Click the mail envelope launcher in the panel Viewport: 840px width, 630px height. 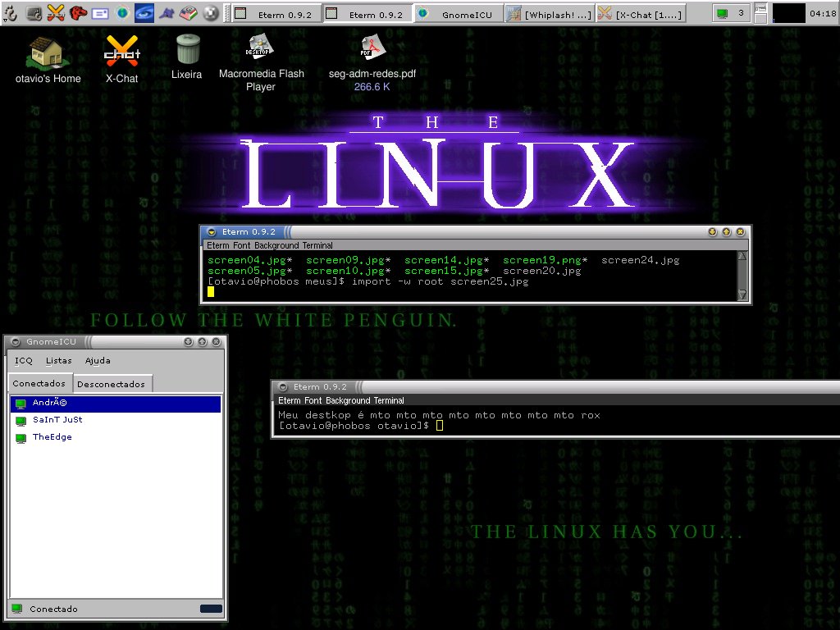(x=99, y=13)
